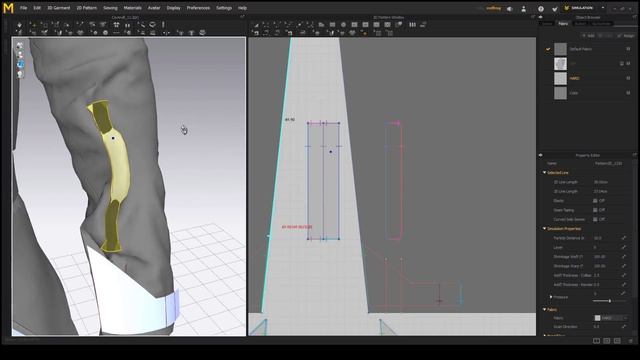Click the collapse arrow left of Object Browser title
Image resolution: width=640 pixels, height=360 pixels.
(541, 18)
